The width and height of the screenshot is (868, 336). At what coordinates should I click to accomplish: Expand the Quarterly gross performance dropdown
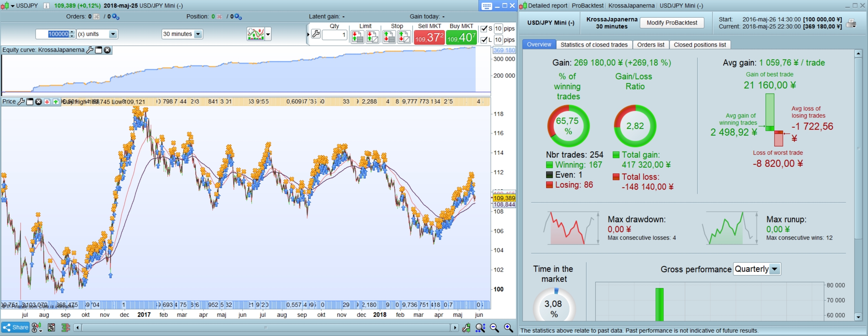(774, 269)
